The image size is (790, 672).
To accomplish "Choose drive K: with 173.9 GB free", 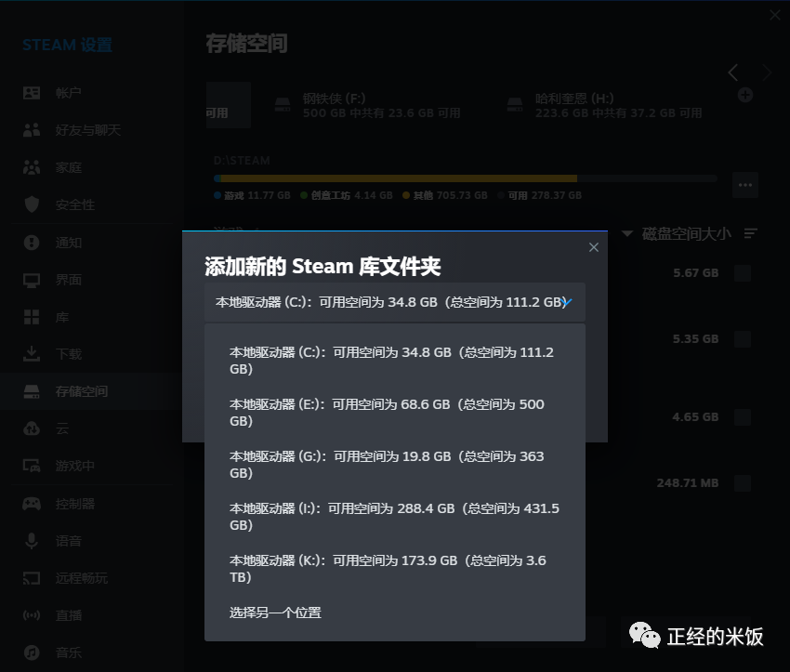I will [x=394, y=568].
